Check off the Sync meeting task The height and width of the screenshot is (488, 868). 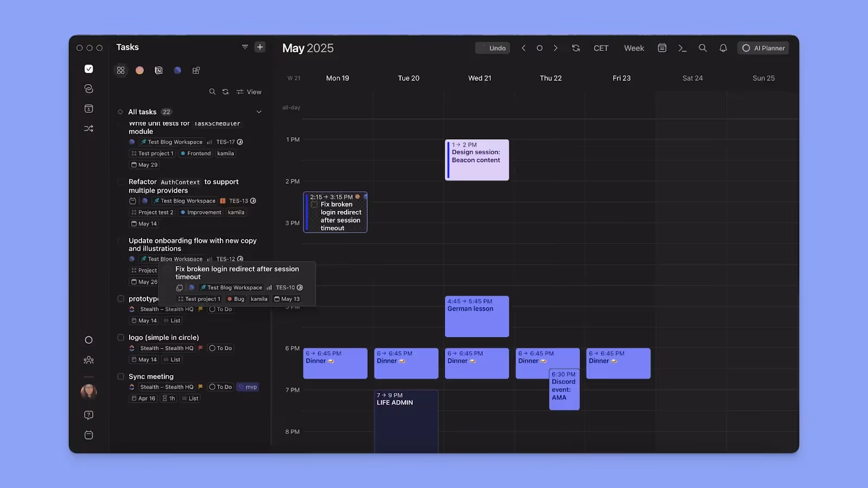click(x=120, y=376)
